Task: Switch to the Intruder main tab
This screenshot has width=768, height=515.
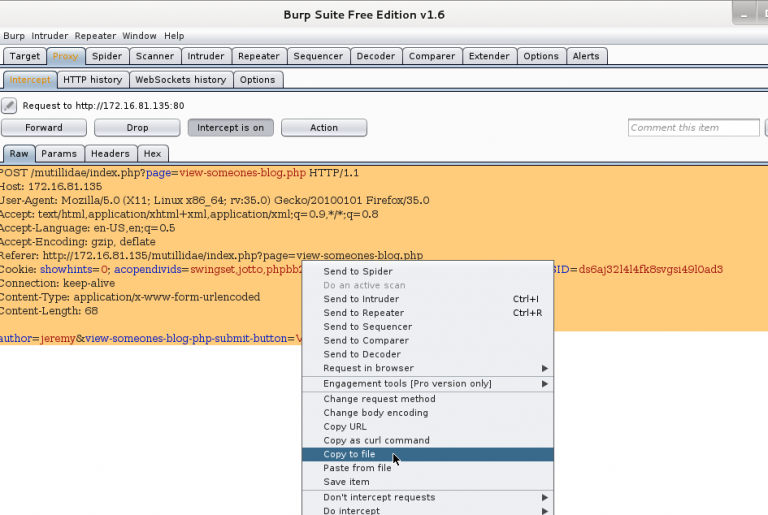Action: click(206, 56)
